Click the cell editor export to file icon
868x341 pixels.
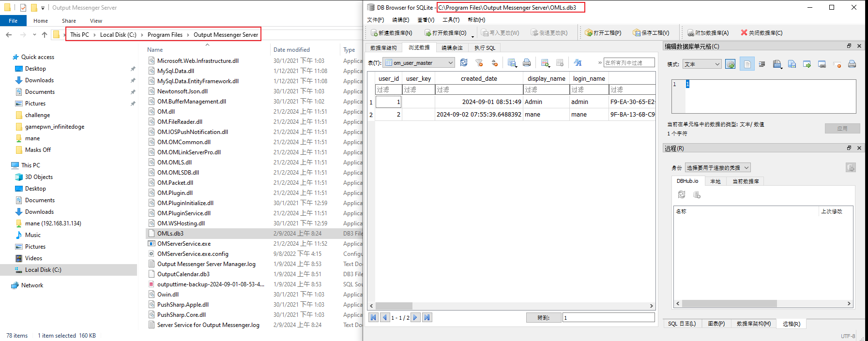click(x=807, y=64)
